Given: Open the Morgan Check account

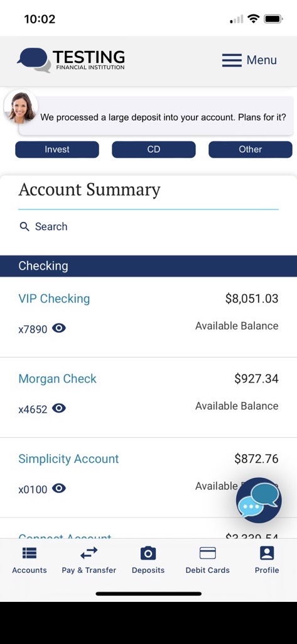Looking at the screenshot, I should click(x=57, y=379).
